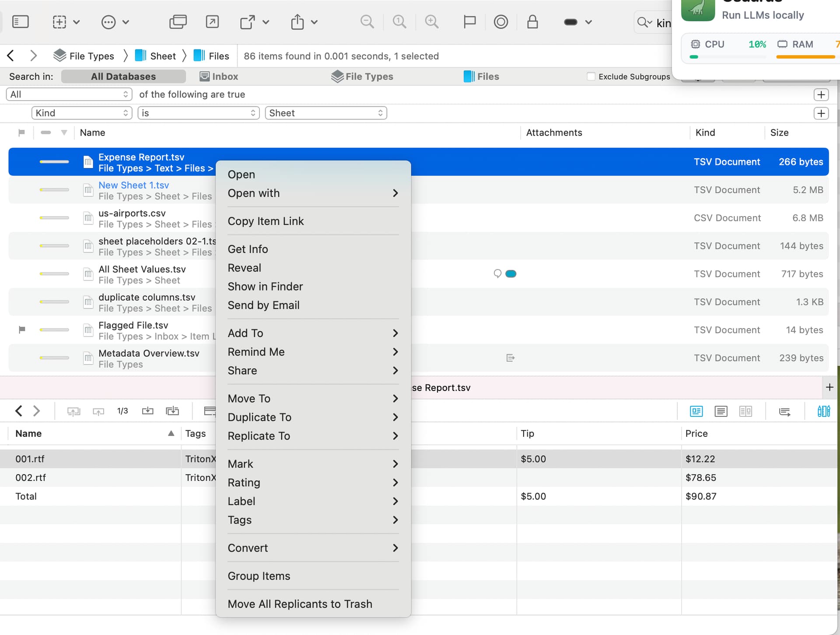Enable Exclude Subgroups checkbox
This screenshot has height=635, width=840.
click(x=591, y=77)
